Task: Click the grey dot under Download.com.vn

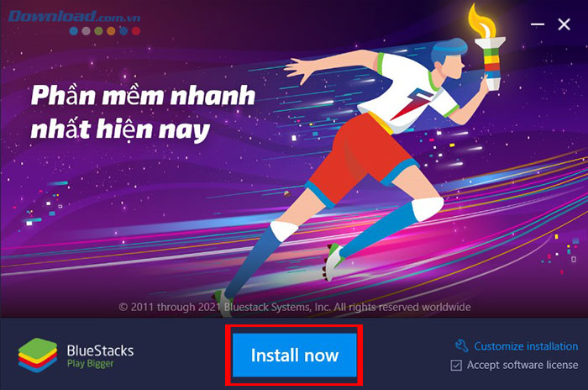Action: pos(87,31)
